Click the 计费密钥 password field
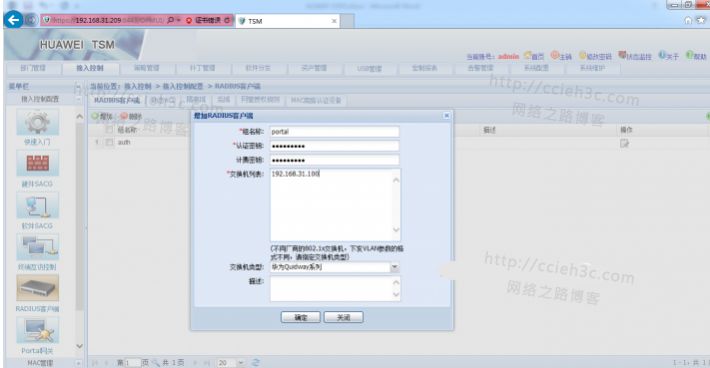Screen dimensions: 710x368 pos(335,160)
